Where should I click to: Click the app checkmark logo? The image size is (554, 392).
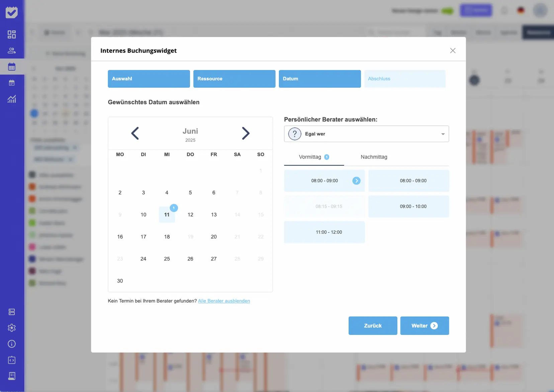click(x=12, y=12)
